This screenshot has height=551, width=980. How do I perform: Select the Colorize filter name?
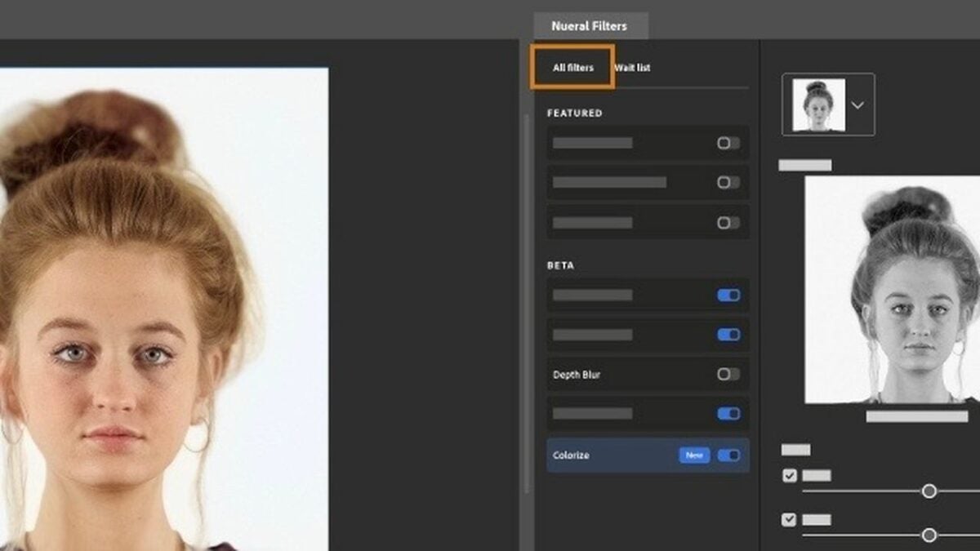tap(571, 455)
